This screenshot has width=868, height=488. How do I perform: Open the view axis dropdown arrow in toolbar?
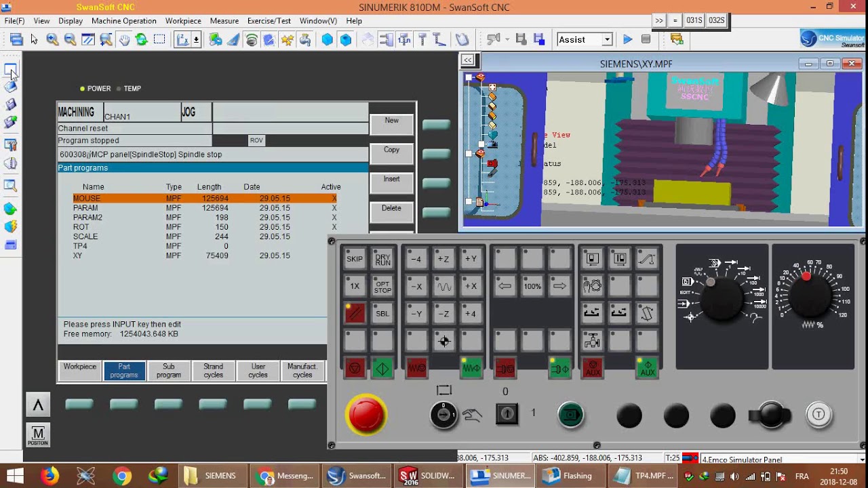click(x=196, y=39)
